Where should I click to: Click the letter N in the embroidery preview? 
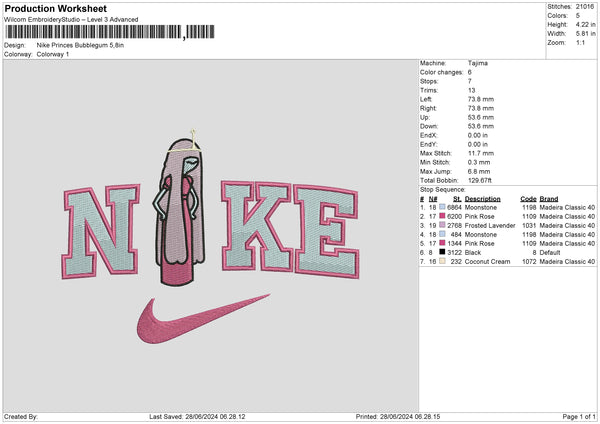click(x=101, y=231)
